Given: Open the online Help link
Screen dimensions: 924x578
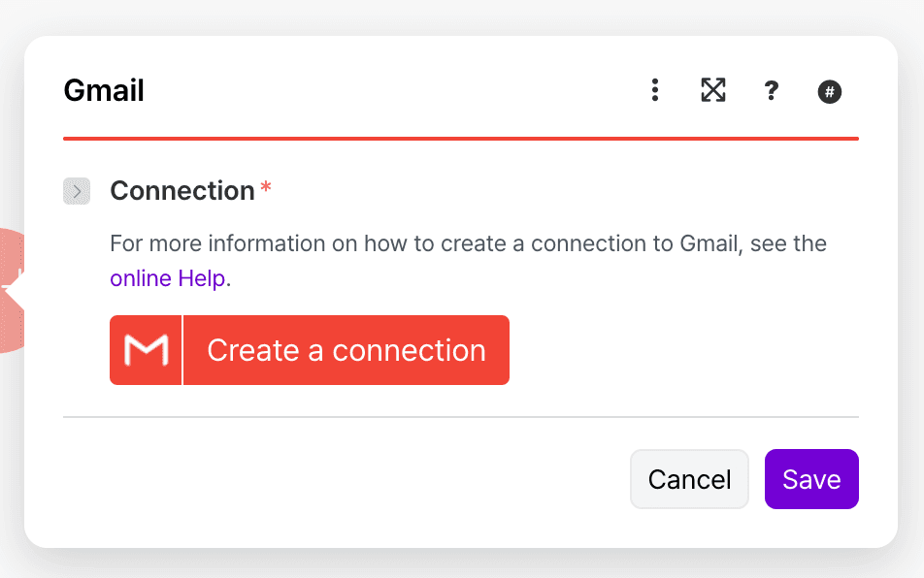Looking at the screenshot, I should (165, 278).
